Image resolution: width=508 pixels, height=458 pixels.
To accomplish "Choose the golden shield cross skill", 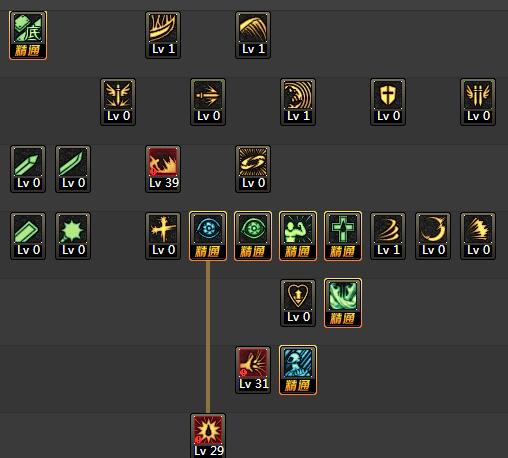I will tap(388, 102).
